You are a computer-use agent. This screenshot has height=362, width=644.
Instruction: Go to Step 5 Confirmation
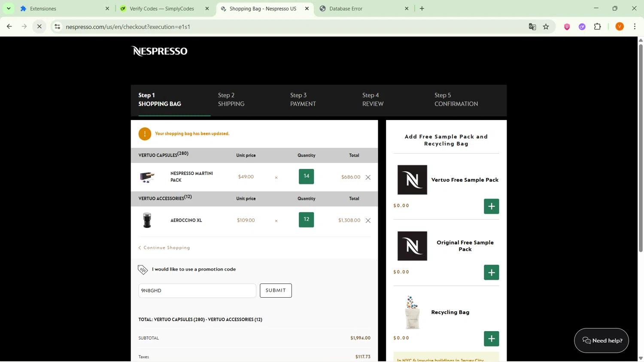click(x=456, y=100)
